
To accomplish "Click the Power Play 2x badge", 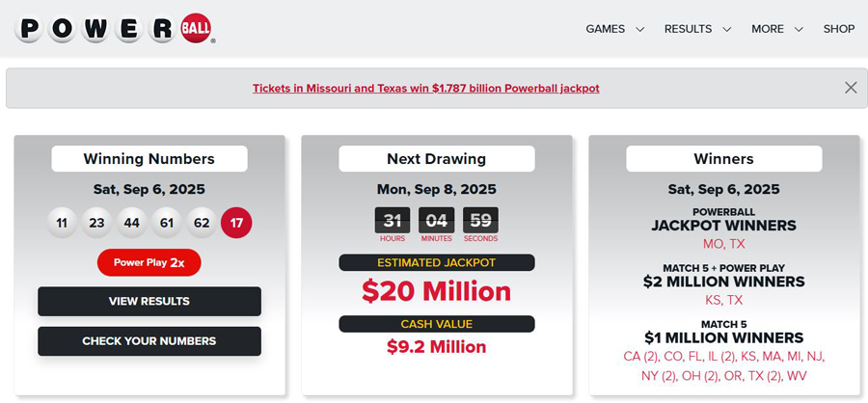I will click(x=149, y=262).
